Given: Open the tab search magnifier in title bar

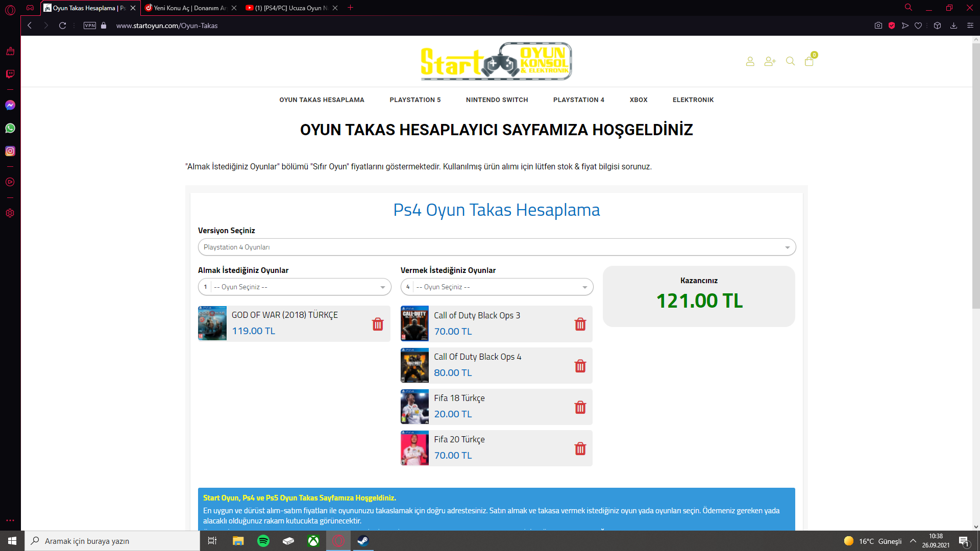Looking at the screenshot, I should tap(909, 8).
